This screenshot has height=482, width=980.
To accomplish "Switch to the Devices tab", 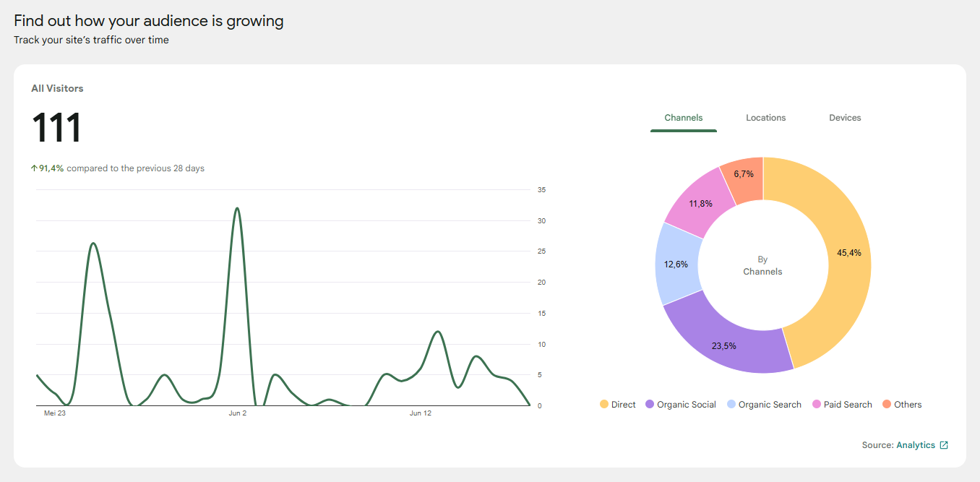I will tap(845, 118).
